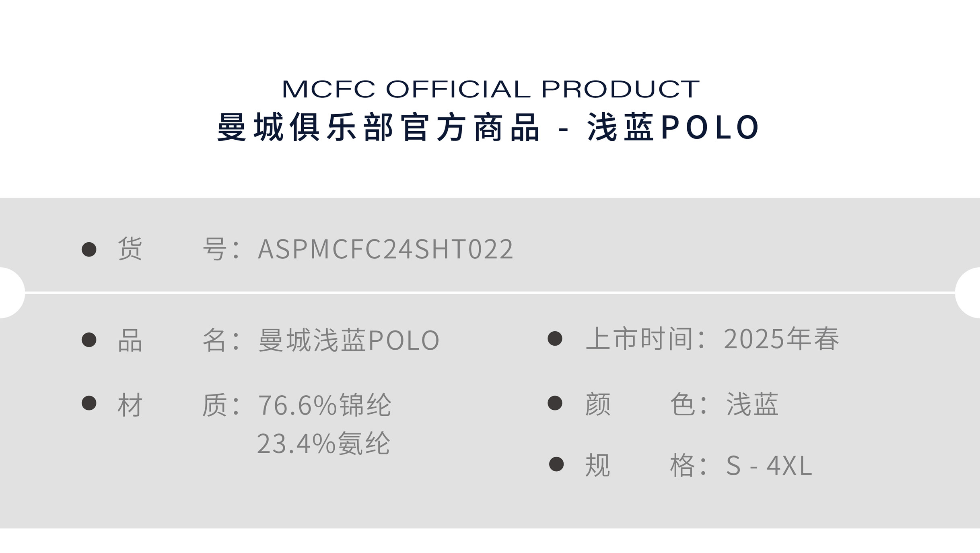Click the MCFC OFFICIAL PRODUCT heading
Image resolution: width=980 pixels, height=553 pixels.
click(490, 89)
